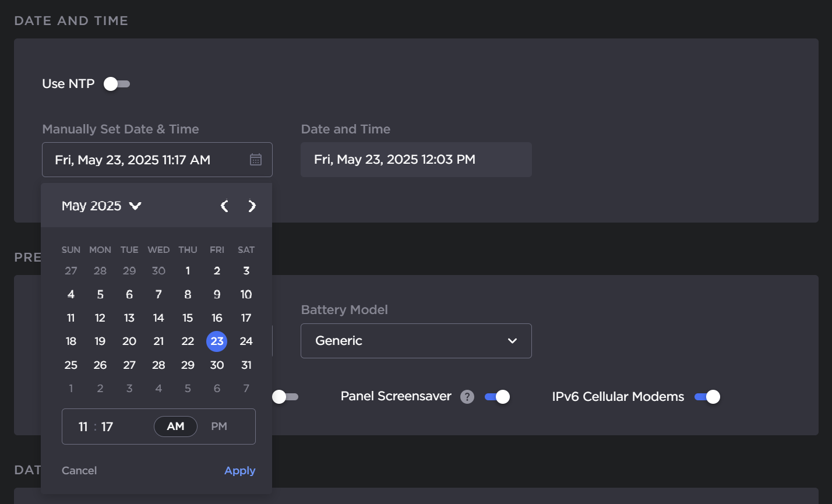Click the Panel Screensaver help question icon
Viewport: 832px width, 504px height.
(x=467, y=397)
